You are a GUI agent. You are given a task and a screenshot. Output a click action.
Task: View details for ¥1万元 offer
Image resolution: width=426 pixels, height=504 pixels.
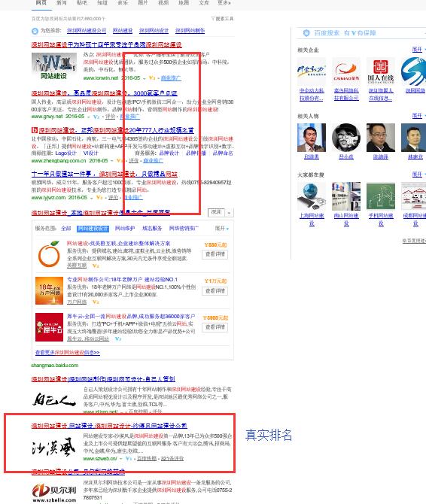coord(215,291)
